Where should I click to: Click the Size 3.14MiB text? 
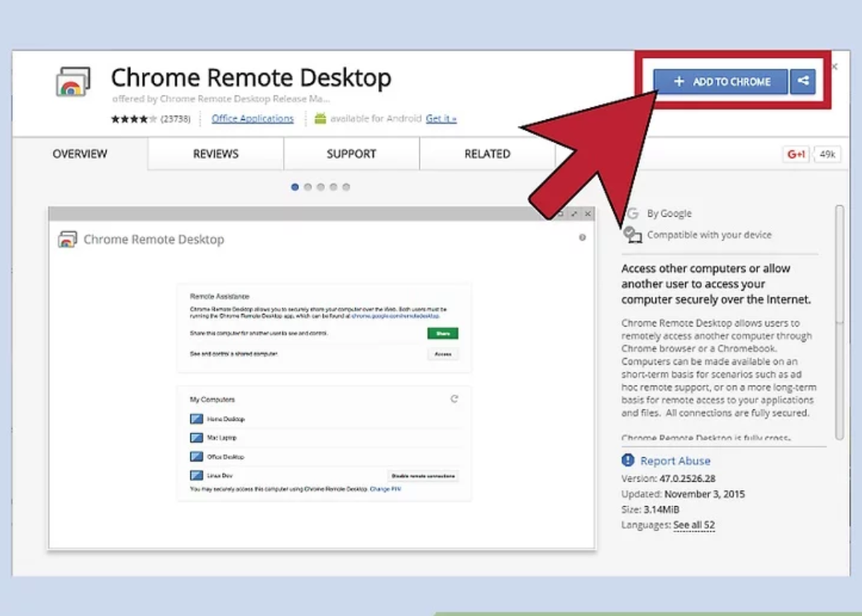[x=650, y=509]
